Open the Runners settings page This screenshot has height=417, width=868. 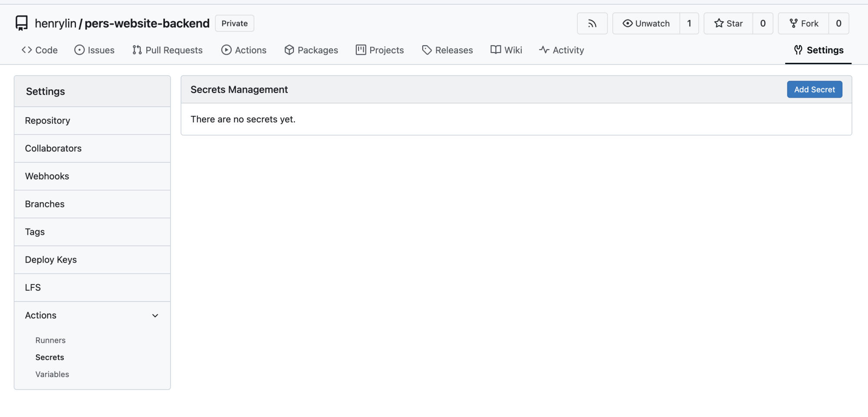click(50, 340)
